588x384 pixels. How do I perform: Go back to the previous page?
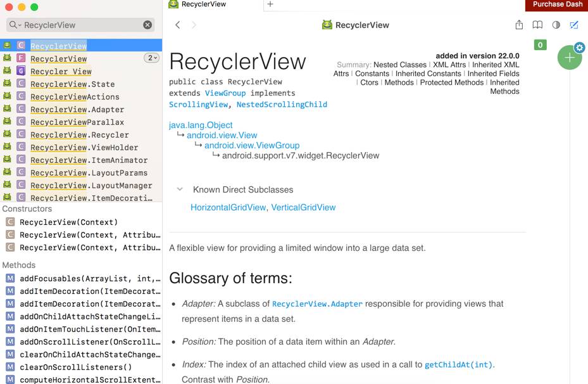pyautogui.click(x=177, y=25)
